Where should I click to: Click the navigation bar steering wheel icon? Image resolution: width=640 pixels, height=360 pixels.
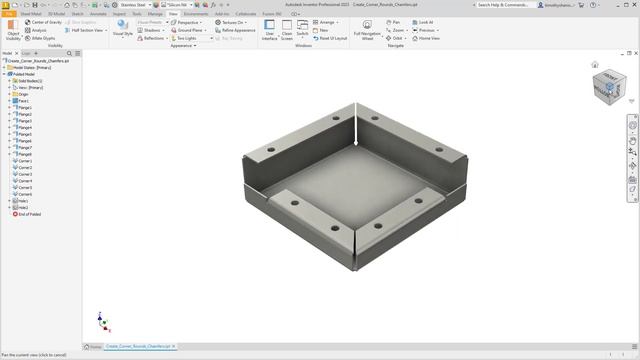coord(633,125)
